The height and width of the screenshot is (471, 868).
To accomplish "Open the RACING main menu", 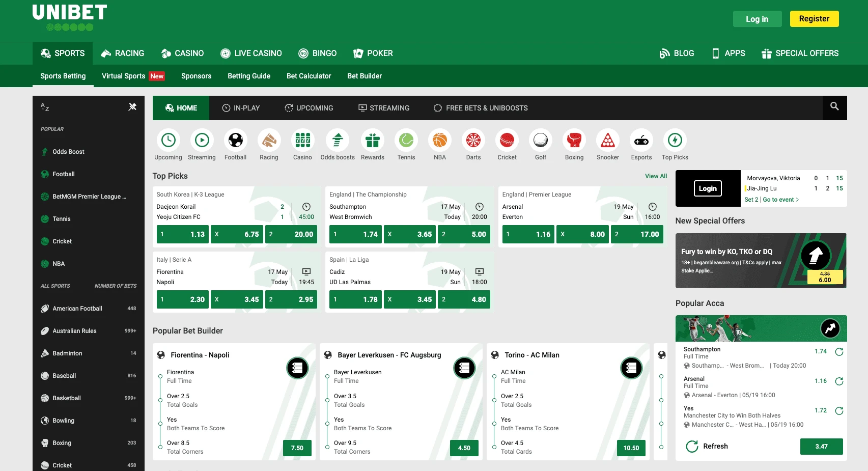I will tap(123, 53).
